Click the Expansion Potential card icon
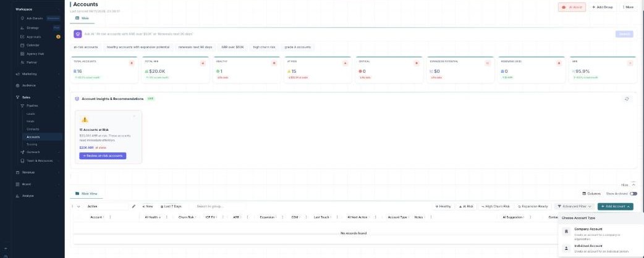 pyautogui.click(x=488, y=63)
